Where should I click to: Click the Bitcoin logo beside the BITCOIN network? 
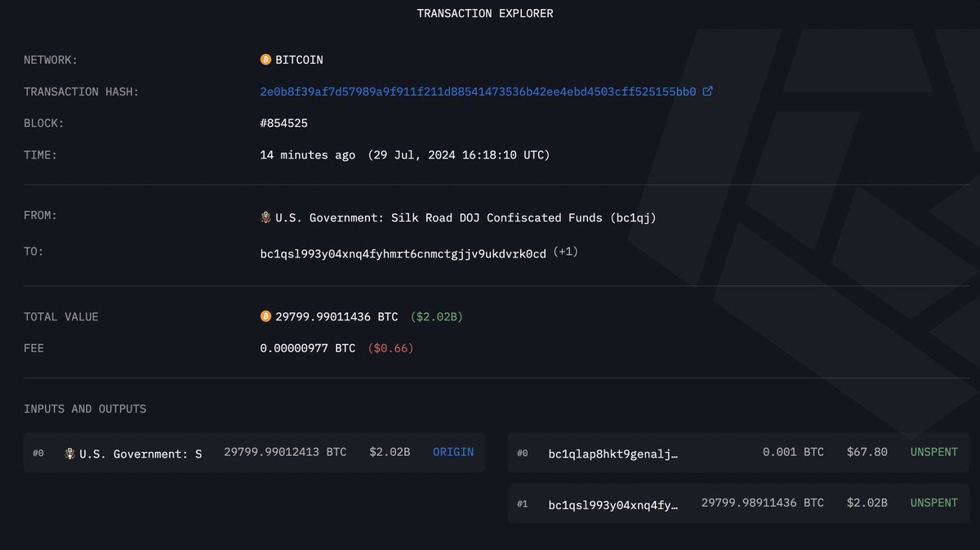coord(265,60)
